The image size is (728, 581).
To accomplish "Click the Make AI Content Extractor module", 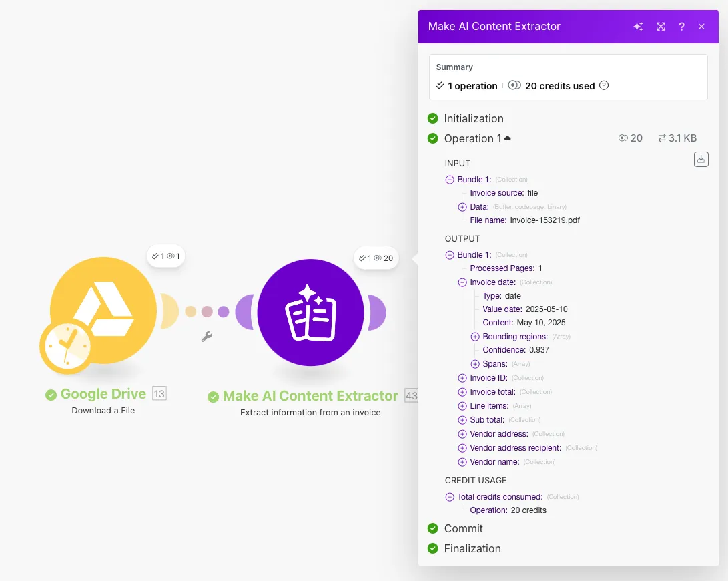I will (310, 313).
